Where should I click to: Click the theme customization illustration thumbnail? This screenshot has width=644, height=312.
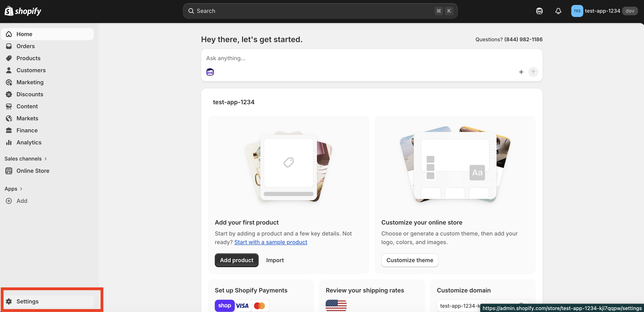pos(455,164)
